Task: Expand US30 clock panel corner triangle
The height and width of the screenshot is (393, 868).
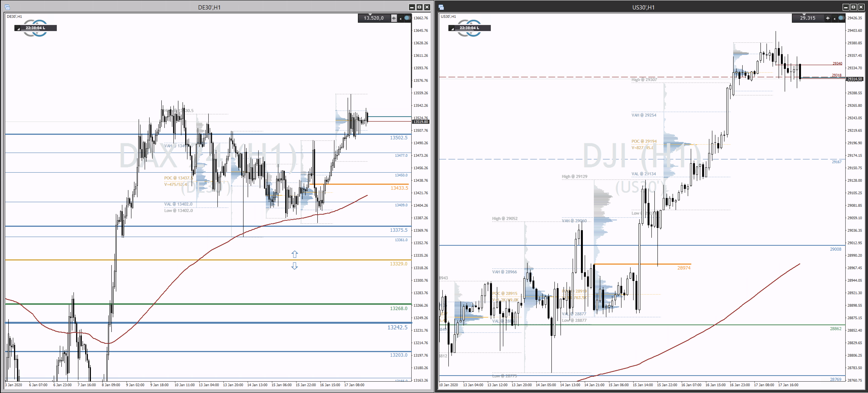Action: (x=452, y=29)
